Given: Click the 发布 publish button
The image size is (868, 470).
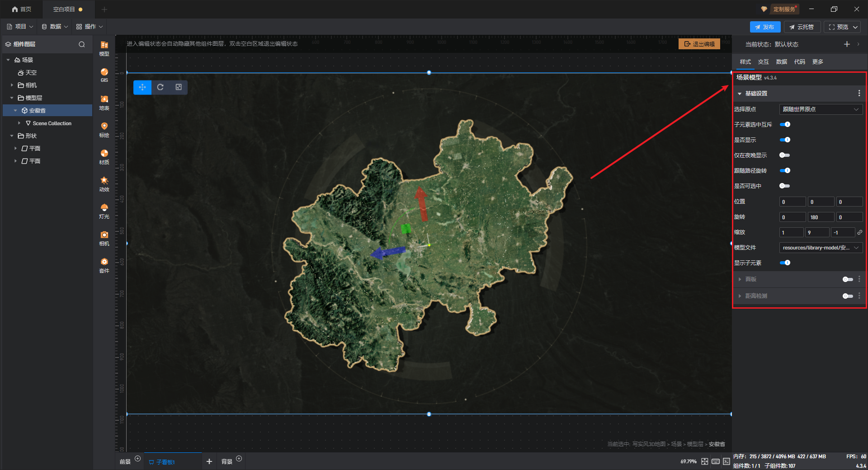Looking at the screenshot, I should [x=765, y=27].
